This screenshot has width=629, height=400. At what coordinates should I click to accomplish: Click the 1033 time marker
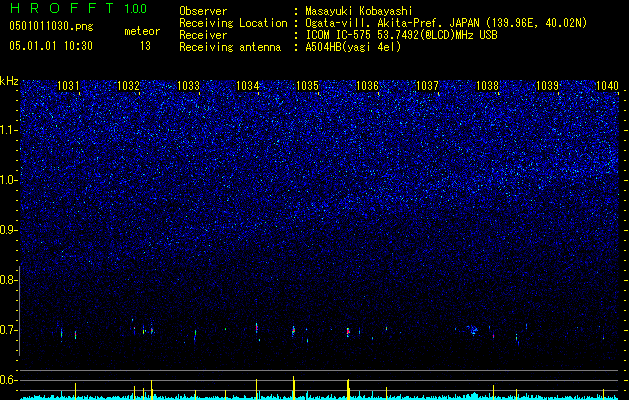pos(188,85)
